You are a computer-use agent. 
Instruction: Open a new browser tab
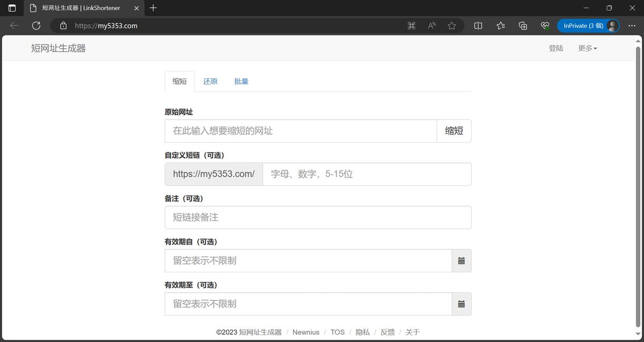pyautogui.click(x=153, y=8)
